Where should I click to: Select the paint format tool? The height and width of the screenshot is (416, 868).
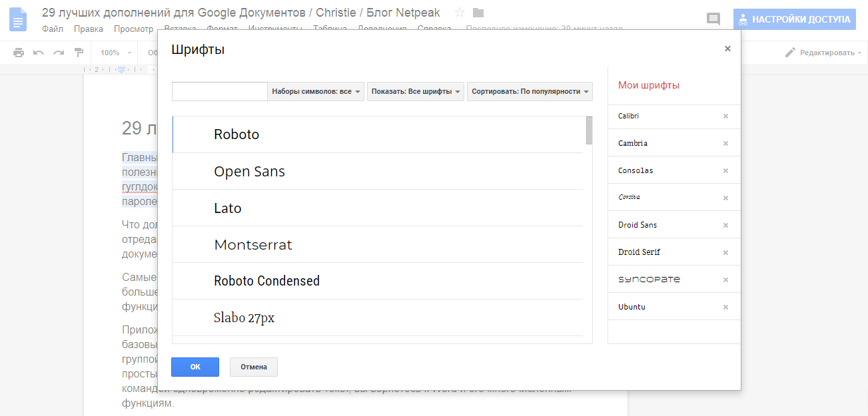point(78,51)
